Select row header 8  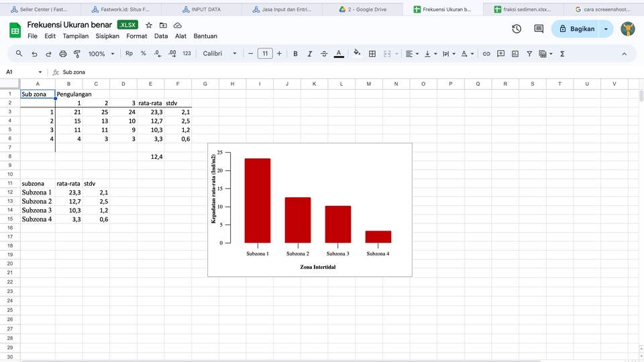[10, 156]
